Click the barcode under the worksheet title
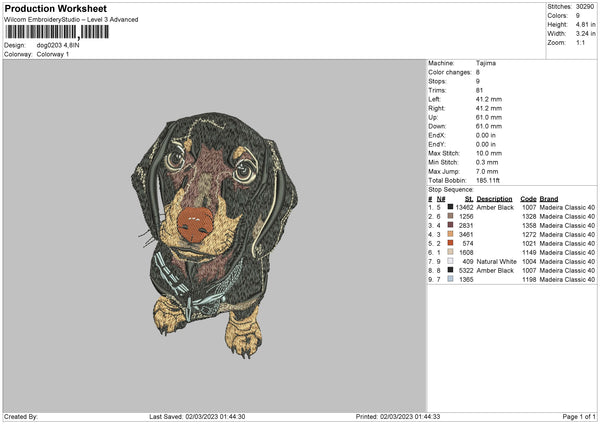This screenshot has height=424, width=600. coord(57,32)
